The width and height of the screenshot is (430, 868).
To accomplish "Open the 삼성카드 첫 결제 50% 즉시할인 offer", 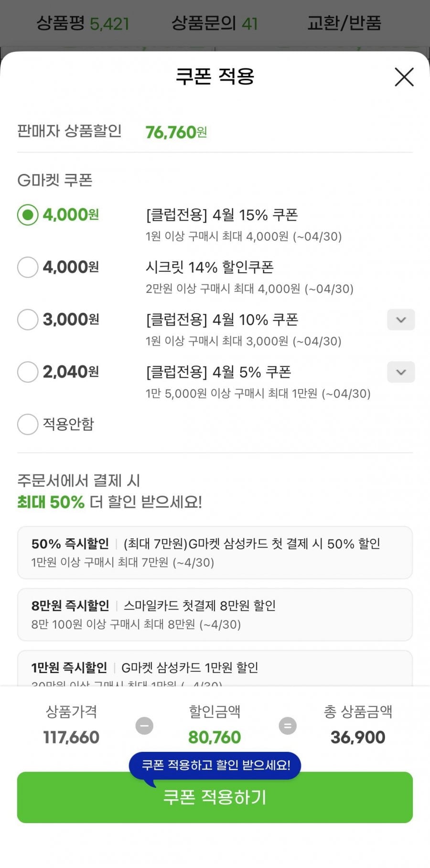I will pos(215,552).
